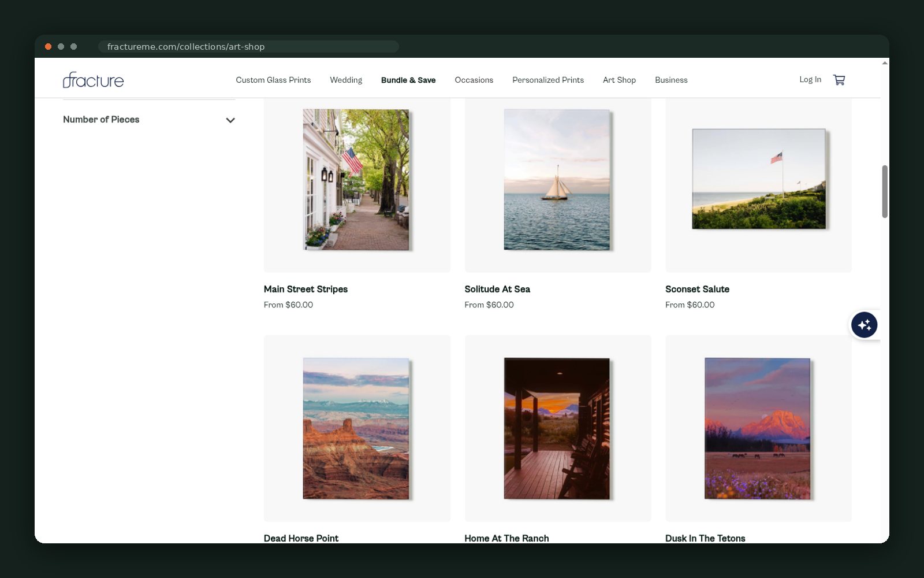The height and width of the screenshot is (578, 924).
Task: Open Dusk In The Tetons product title
Action: 705,538
